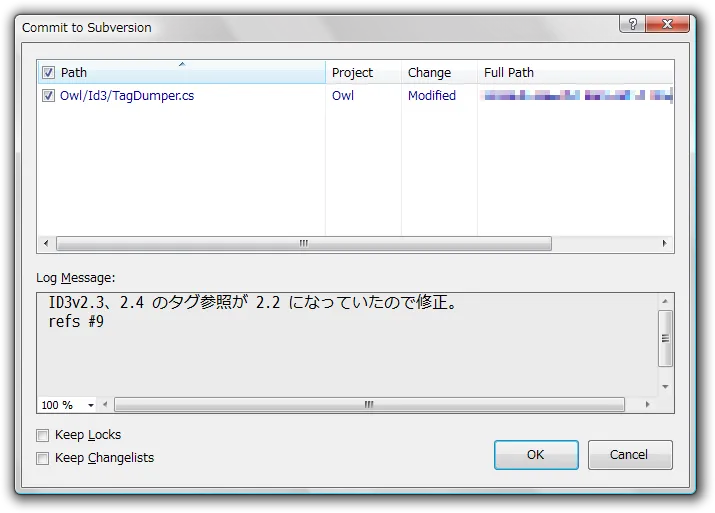This screenshot has height=513, width=715.
Task: Enable the Keep Changelists checkbox
Action: pyautogui.click(x=42, y=458)
